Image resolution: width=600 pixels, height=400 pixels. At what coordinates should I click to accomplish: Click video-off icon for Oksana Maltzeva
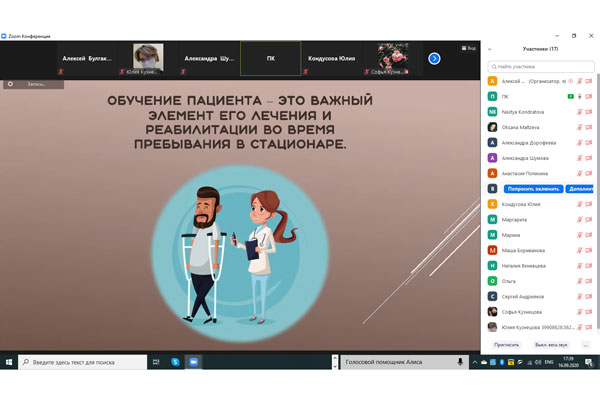pyautogui.click(x=589, y=127)
